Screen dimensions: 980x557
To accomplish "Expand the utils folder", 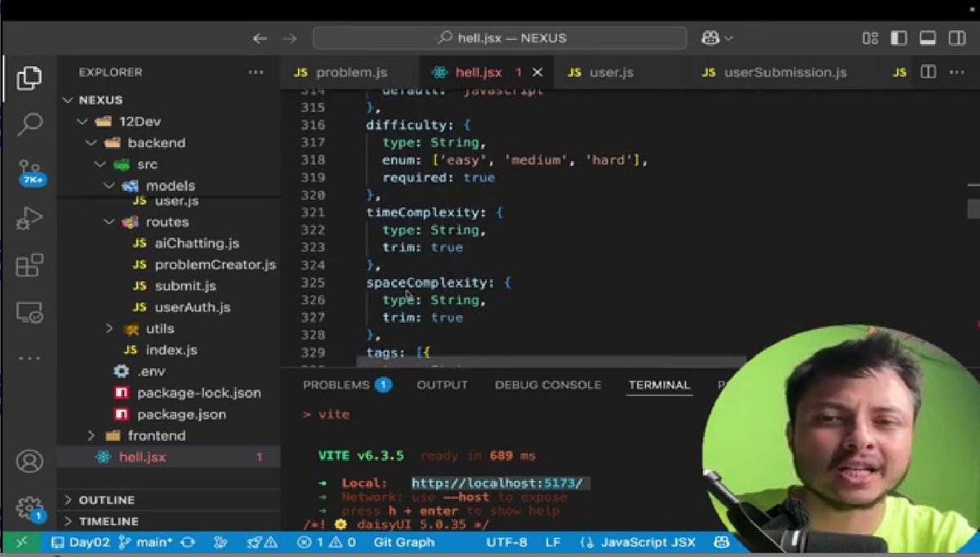I will [x=109, y=328].
